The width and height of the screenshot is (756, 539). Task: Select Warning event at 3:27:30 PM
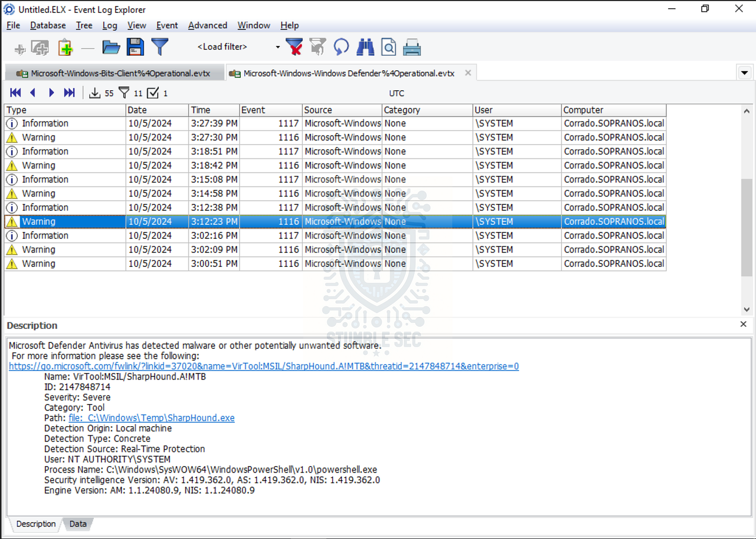(335, 138)
